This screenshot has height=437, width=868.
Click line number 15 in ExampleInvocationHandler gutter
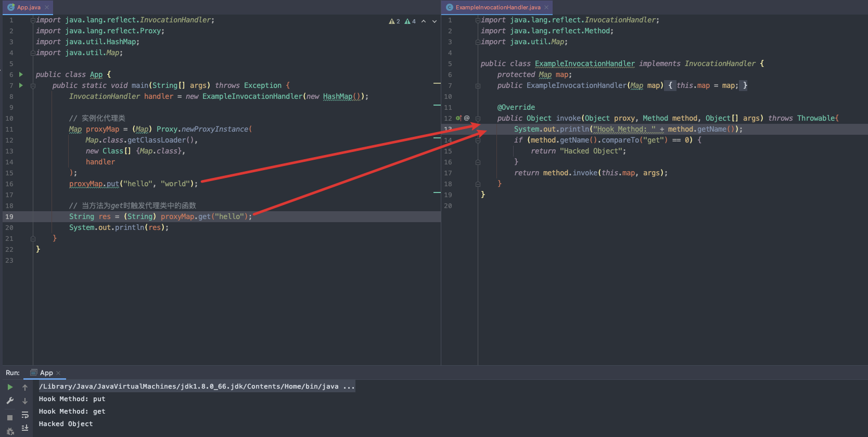pyautogui.click(x=448, y=151)
